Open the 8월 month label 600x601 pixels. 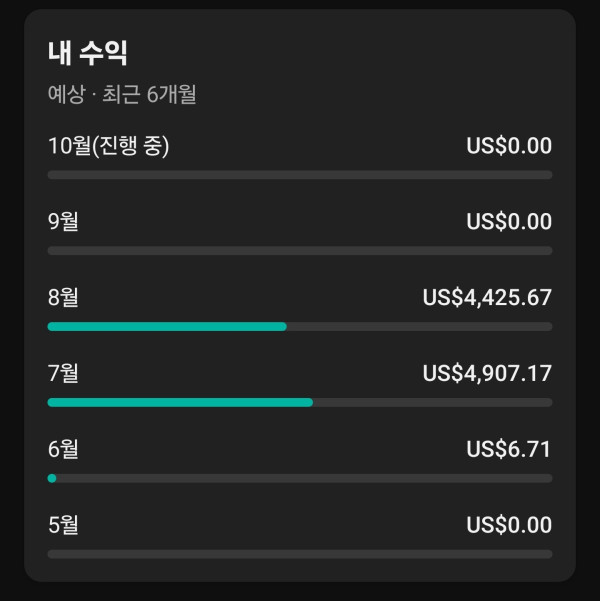pos(63,297)
